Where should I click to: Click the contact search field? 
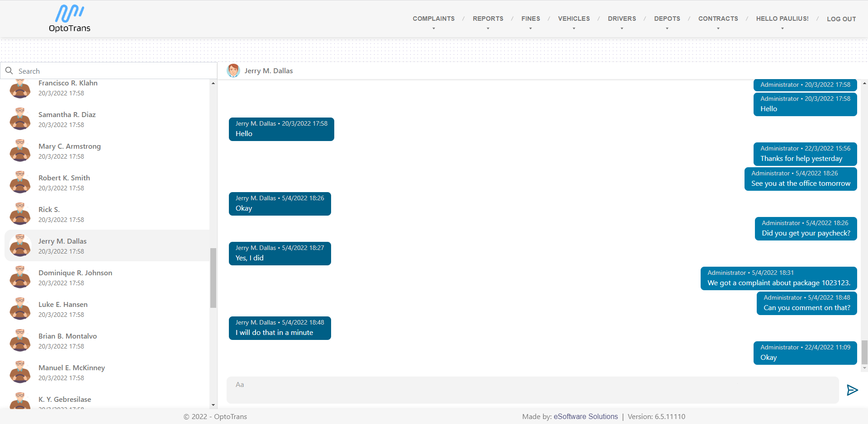(113, 71)
